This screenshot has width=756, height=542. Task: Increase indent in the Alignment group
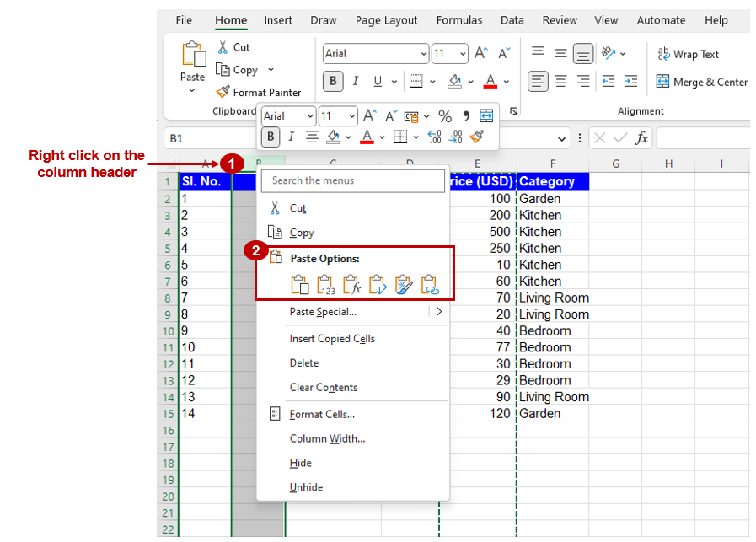pos(630,81)
